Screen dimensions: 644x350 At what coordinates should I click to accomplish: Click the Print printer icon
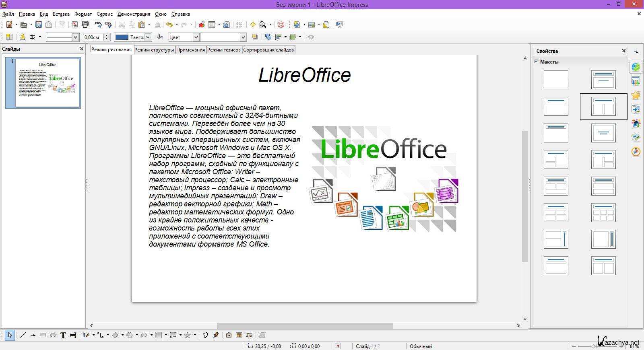[x=85, y=25]
